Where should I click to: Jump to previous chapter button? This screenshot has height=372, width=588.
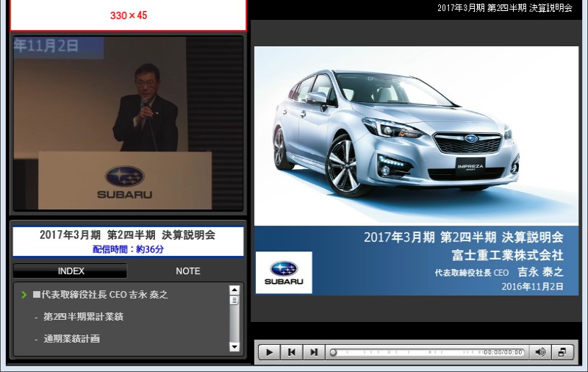click(291, 352)
